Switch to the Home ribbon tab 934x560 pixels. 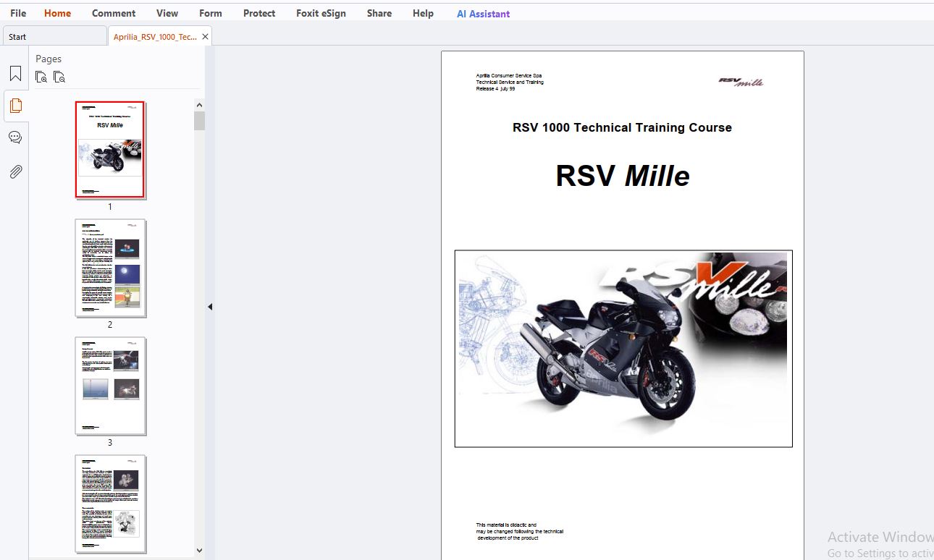point(57,13)
